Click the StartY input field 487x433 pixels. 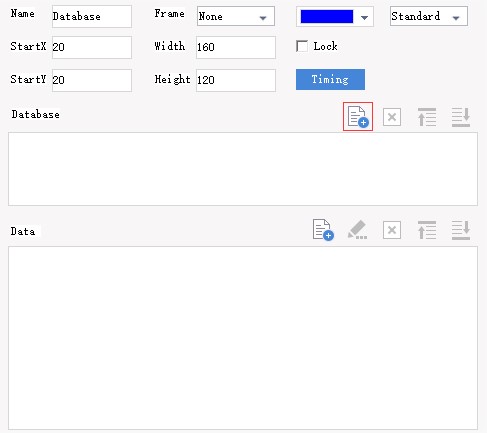click(x=92, y=80)
